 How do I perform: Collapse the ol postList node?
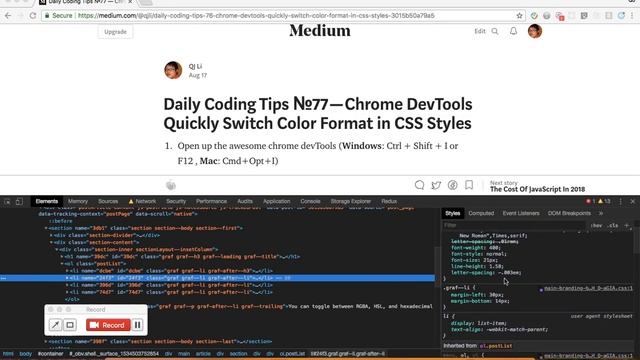pos(62,264)
